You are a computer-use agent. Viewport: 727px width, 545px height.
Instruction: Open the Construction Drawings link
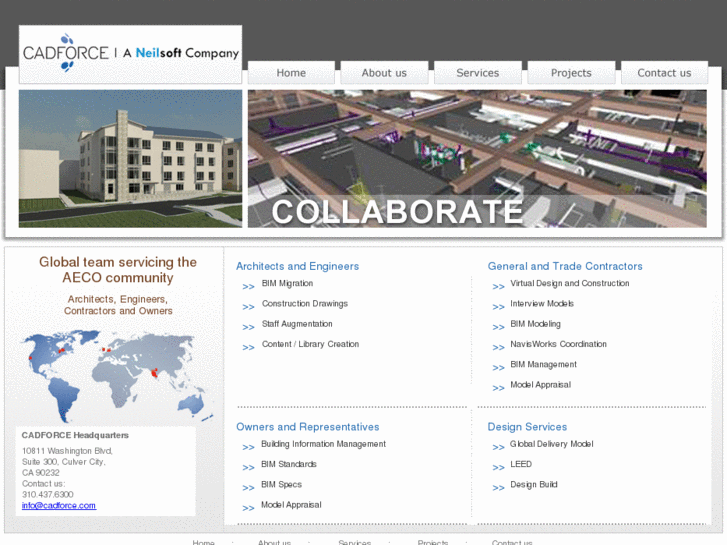[x=305, y=304]
